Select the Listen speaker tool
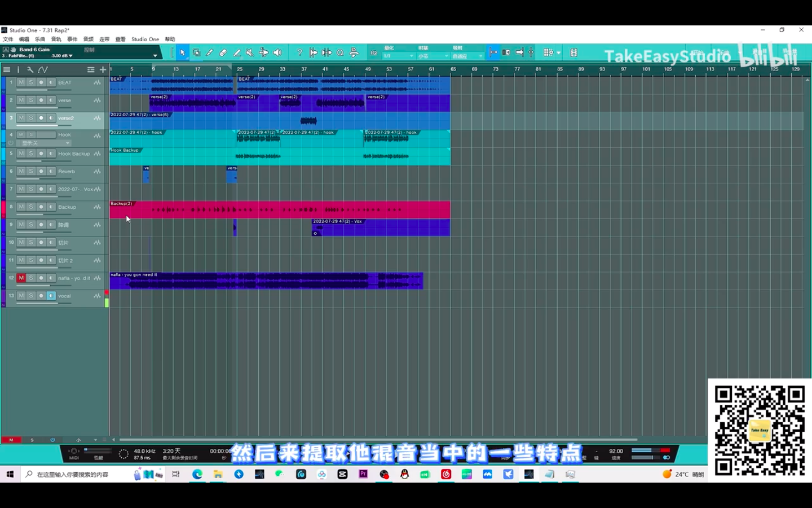Image resolution: width=812 pixels, height=508 pixels. click(x=277, y=52)
